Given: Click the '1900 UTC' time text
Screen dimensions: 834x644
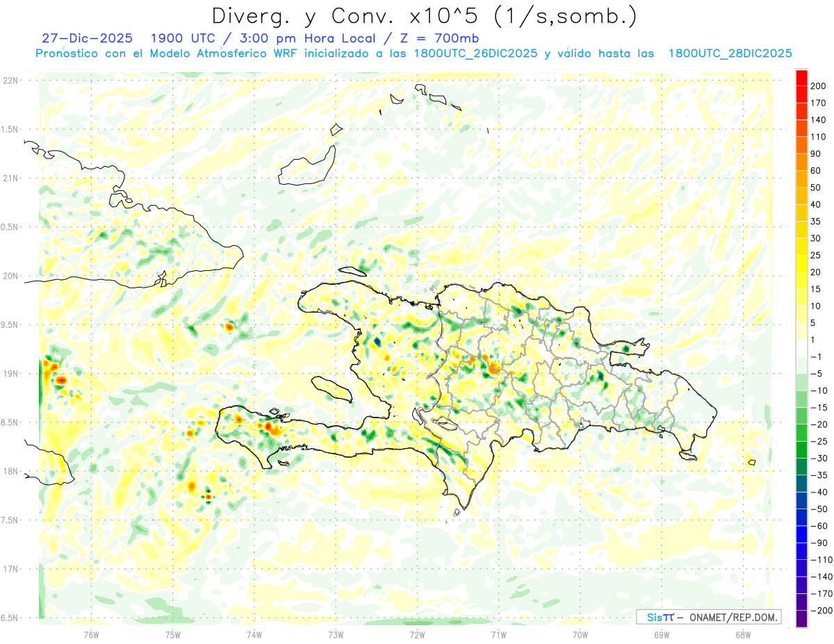Looking at the screenshot, I should tap(181, 38).
